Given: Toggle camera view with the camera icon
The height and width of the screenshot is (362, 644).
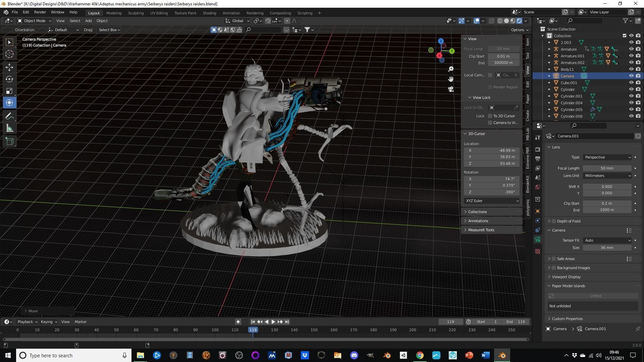Looking at the screenshot, I should coord(451,89).
